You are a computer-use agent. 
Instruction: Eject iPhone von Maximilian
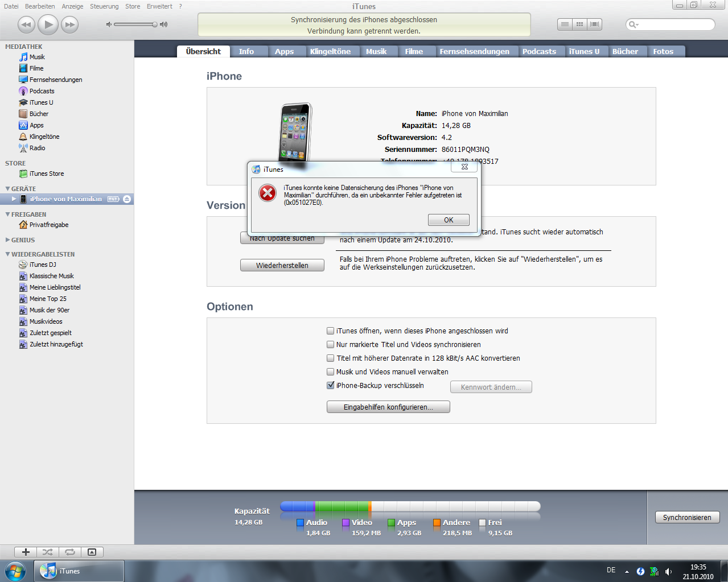click(x=127, y=199)
